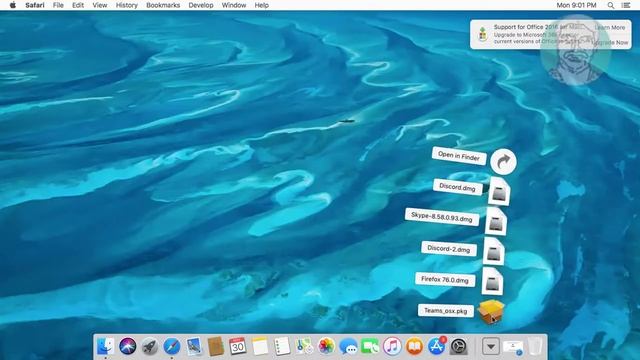This screenshot has width=640, height=360.
Task: Open the Messages bubble icon
Action: (x=348, y=347)
